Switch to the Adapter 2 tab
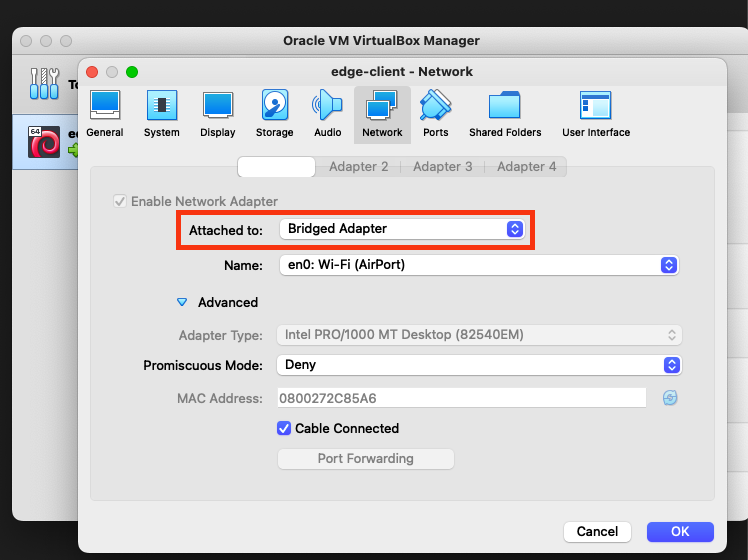Image resolution: width=748 pixels, height=560 pixels. pos(358,167)
